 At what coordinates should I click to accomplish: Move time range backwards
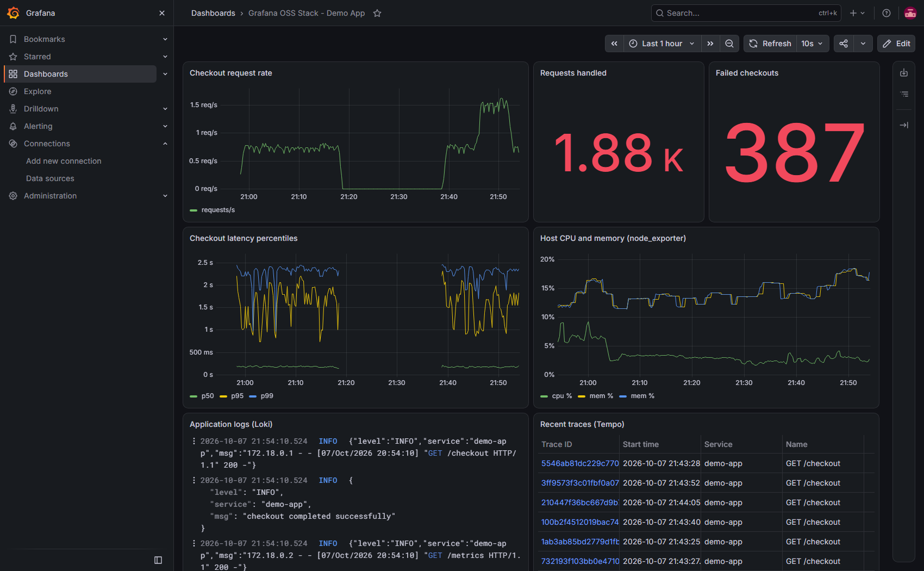pyautogui.click(x=614, y=44)
